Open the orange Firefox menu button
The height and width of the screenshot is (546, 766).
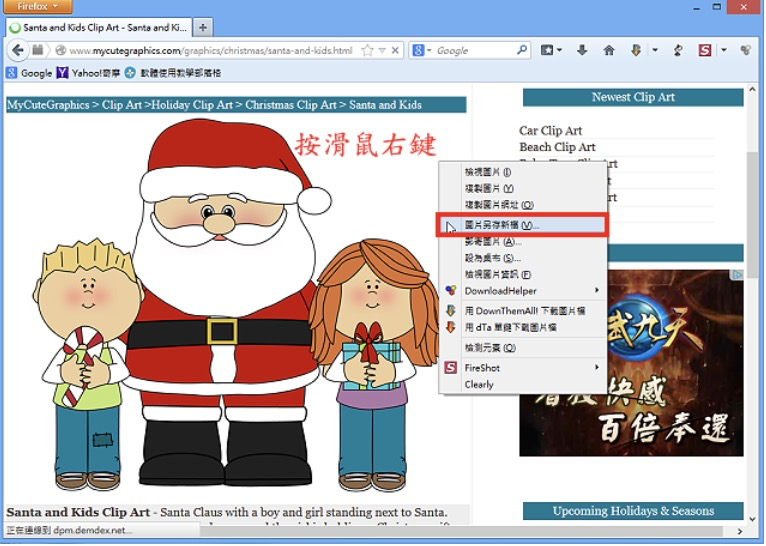(38, 6)
